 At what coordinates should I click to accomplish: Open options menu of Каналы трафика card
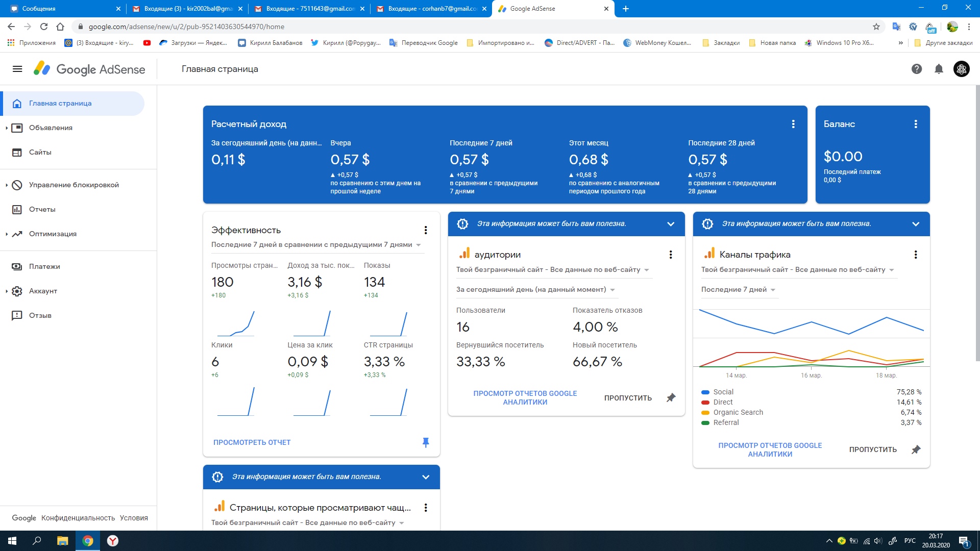click(x=916, y=255)
